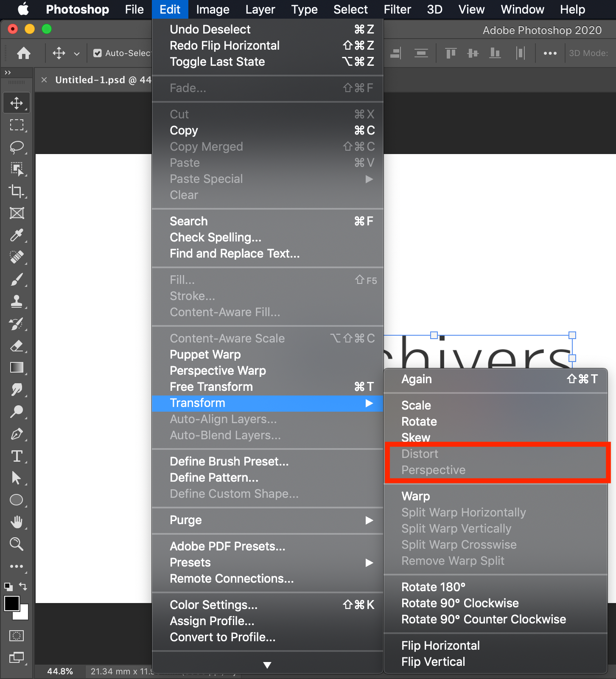Image resolution: width=616 pixels, height=679 pixels.
Task: Close the Untitled-1.psd document tab
Action: (44, 80)
